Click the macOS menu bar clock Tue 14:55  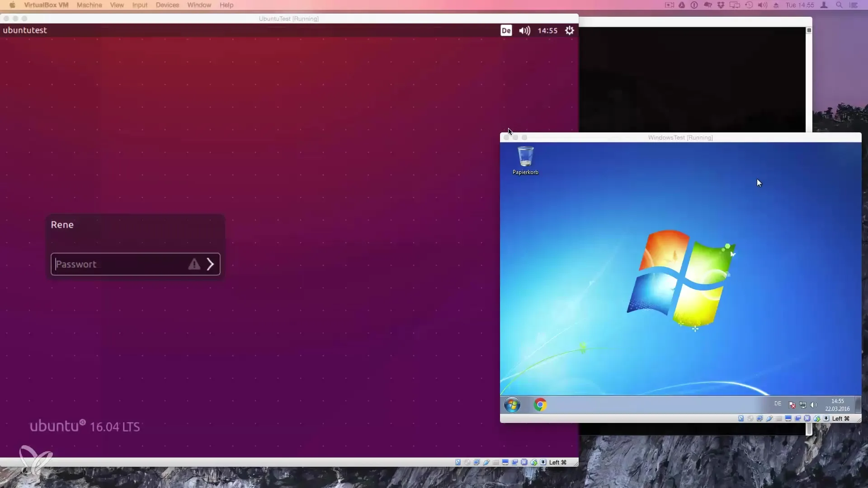pos(800,5)
